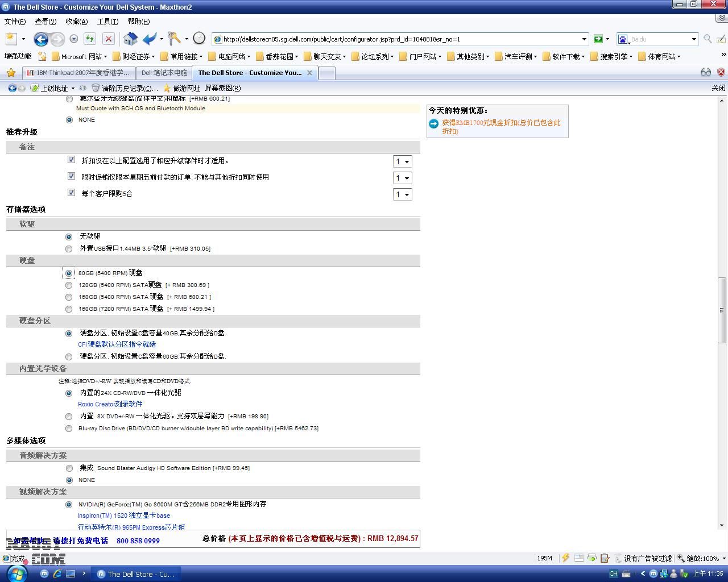The image size is (728, 582).
Task: Click the Favorites star icon beside tabs
Action: point(11,73)
